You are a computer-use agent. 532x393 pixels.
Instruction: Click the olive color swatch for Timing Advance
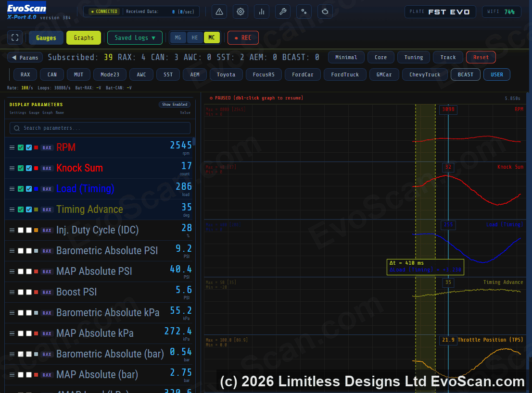click(36, 210)
